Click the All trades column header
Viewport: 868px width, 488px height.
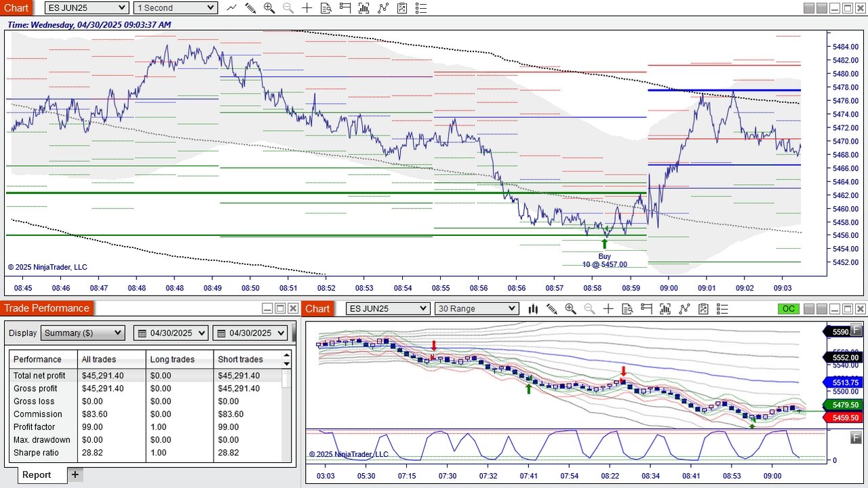click(112, 359)
